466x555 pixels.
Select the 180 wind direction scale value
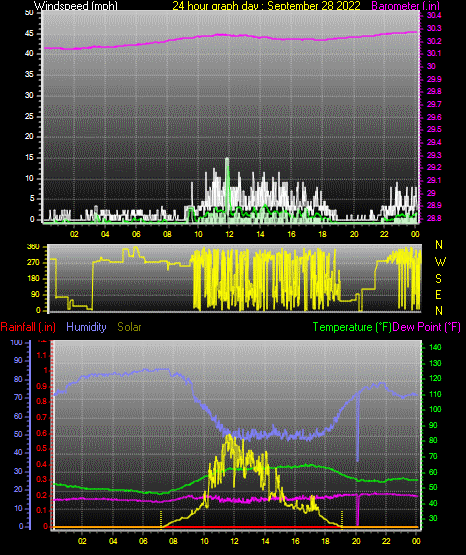point(33,279)
